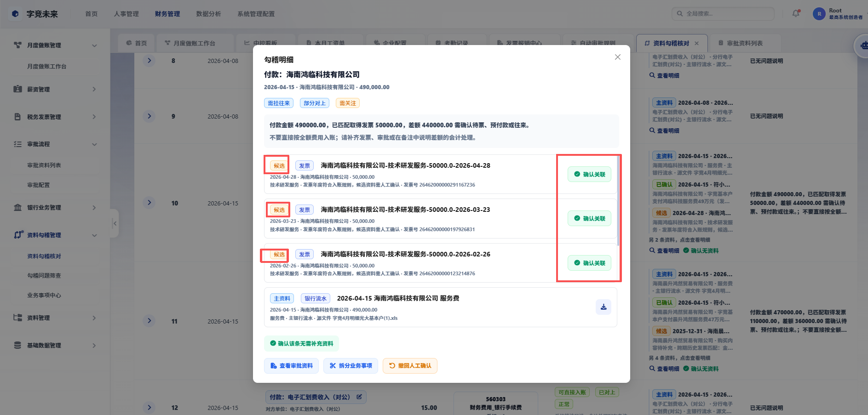Click the 字竞未来 logo icon
This screenshot has height=415, width=868.
click(15, 14)
